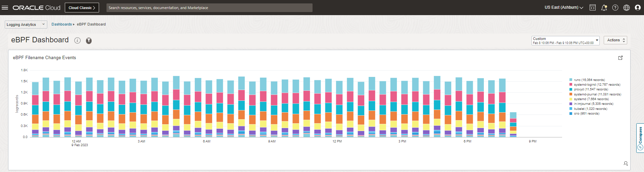Image resolution: width=644 pixels, height=172 pixels.
Task: Toggle in:imjournal legend color swatch
Action: tap(571, 104)
